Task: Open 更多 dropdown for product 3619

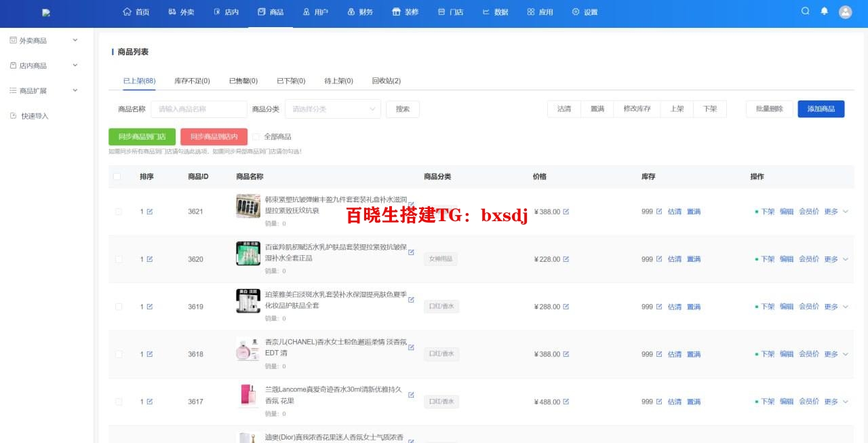Action: pyautogui.click(x=835, y=307)
